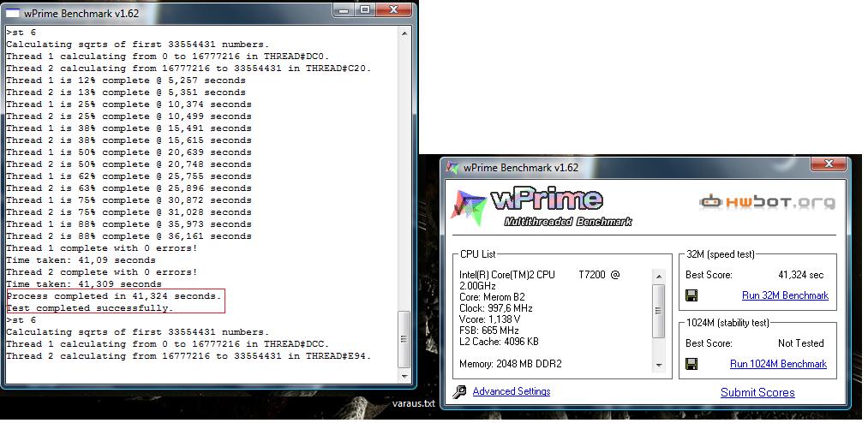Open the hwbot.org logo link
This screenshot has width=868, height=423.
(767, 202)
